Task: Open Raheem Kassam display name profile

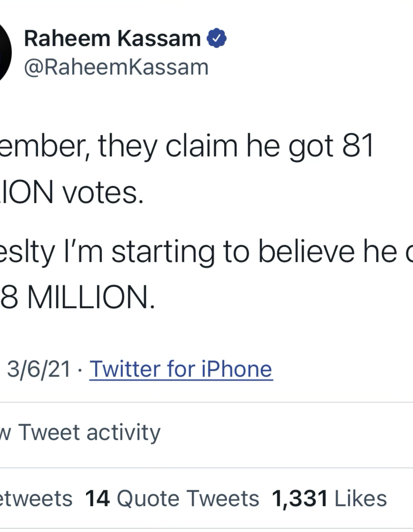Action: click(112, 38)
